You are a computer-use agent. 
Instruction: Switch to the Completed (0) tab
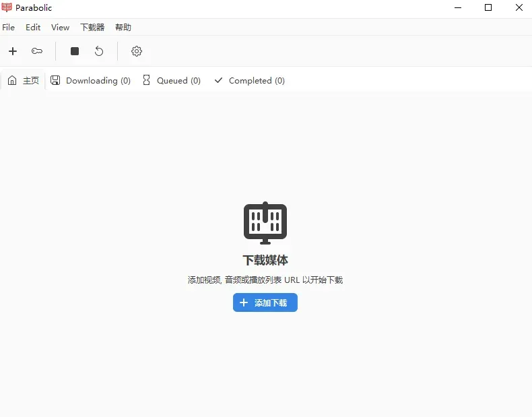point(250,80)
